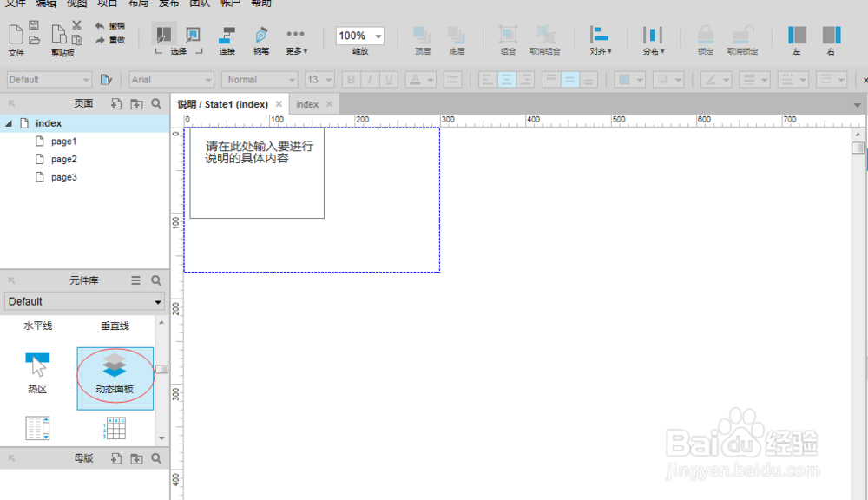Add a folder in 页面 panel
868x500 pixels.
point(136,103)
